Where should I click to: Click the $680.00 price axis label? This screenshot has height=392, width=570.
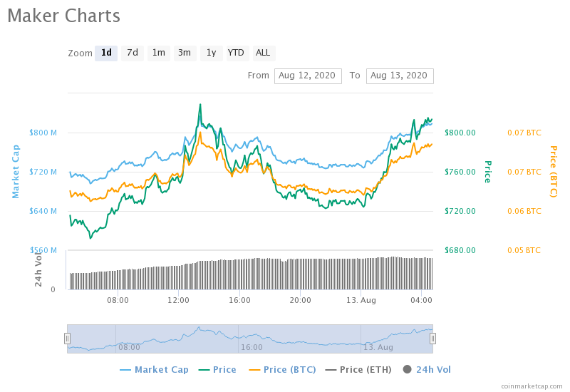point(460,250)
